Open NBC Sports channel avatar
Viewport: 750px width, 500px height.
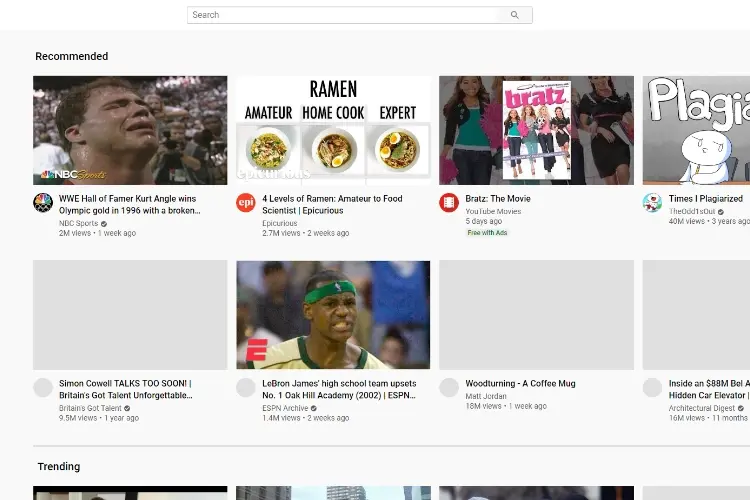pos(43,202)
